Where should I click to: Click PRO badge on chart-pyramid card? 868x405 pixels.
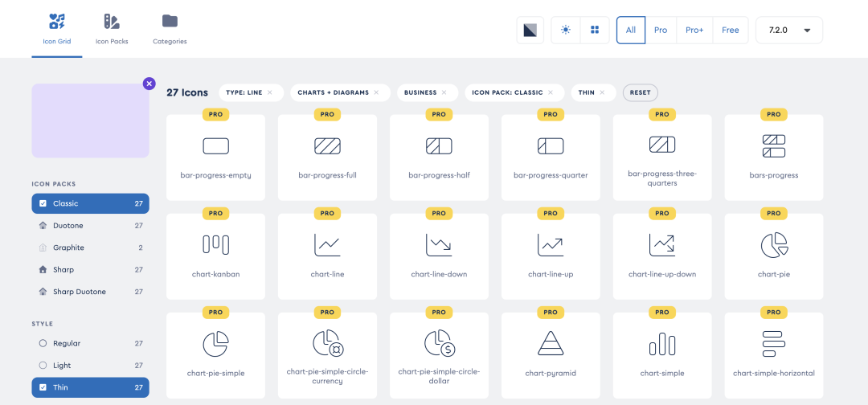click(551, 313)
